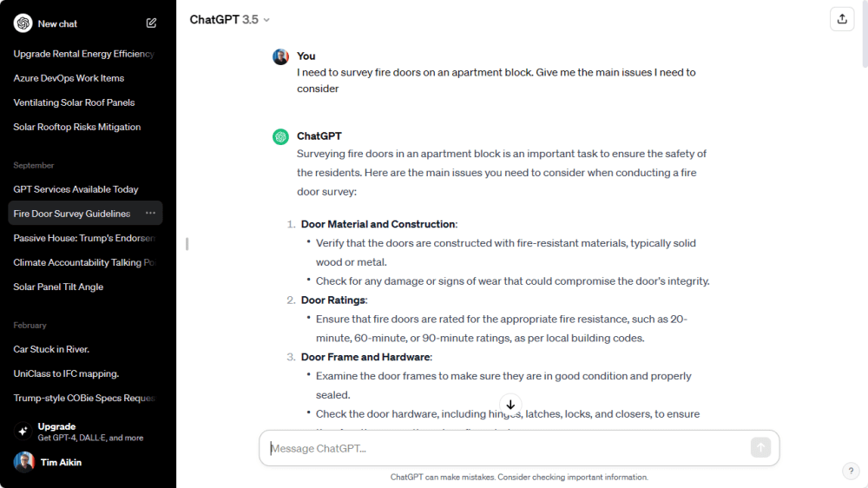Screen dimensions: 868x488
Task: Click the Upgrade sparkle icon
Action: pos(23,432)
